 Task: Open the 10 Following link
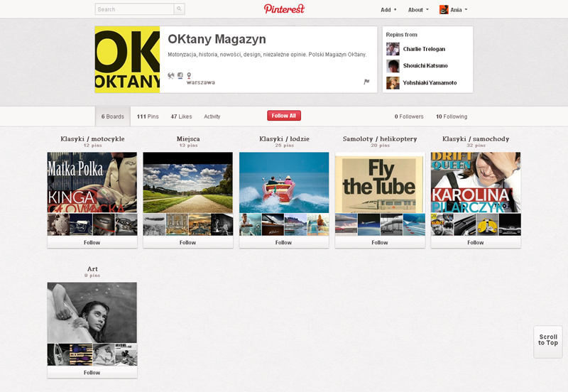pyautogui.click(x=452, y=116)
